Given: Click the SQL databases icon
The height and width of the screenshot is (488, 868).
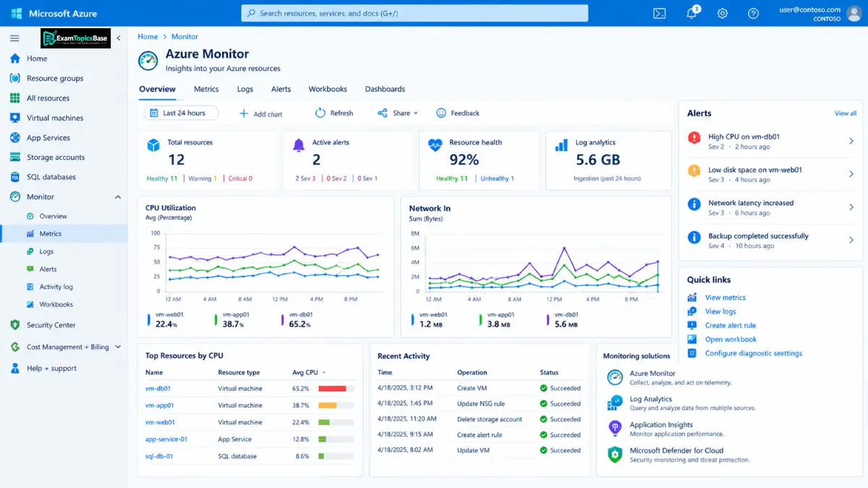Looking at the screenshot, I should tap(14, 176).
